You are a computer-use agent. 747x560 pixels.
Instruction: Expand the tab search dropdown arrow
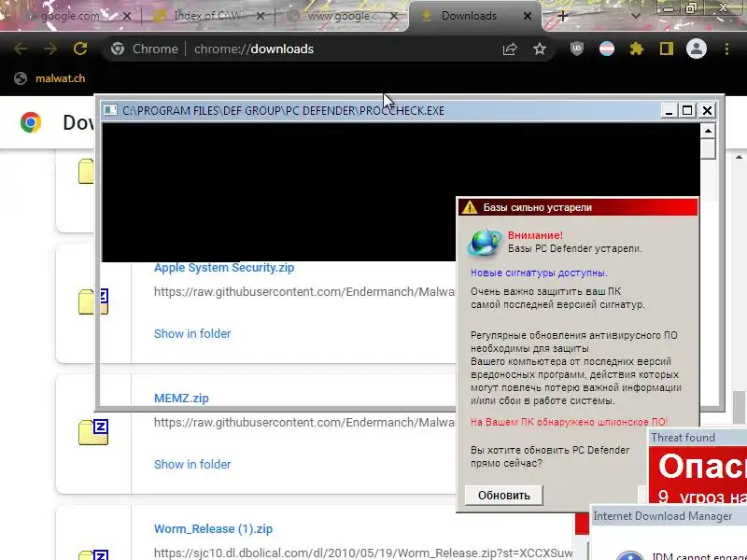pos(635,16)
